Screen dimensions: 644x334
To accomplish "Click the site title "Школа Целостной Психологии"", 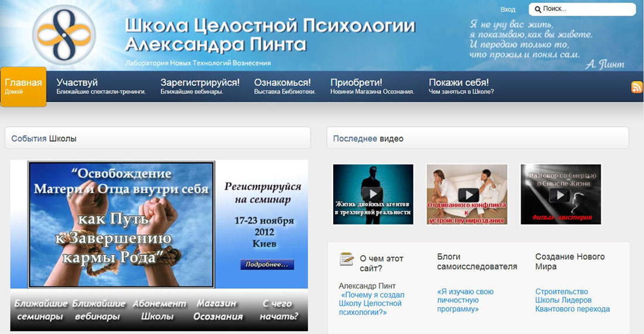I will pos(270,25).
